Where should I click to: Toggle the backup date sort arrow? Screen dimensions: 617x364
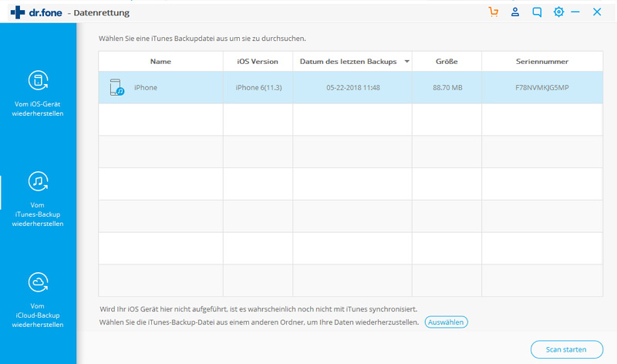click(x=407, y=62)
